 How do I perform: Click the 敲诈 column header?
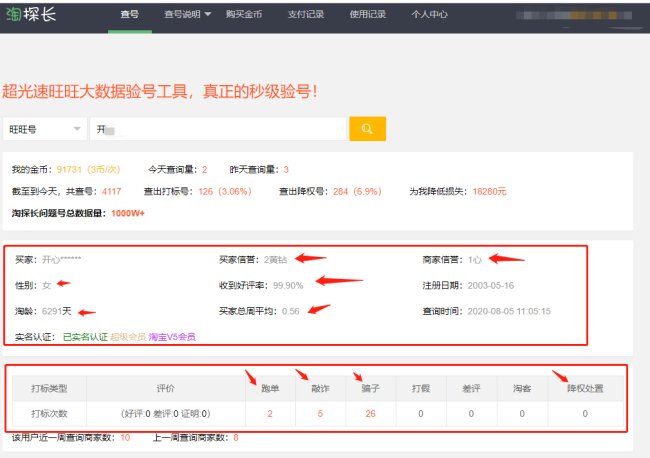pos(320,388)
